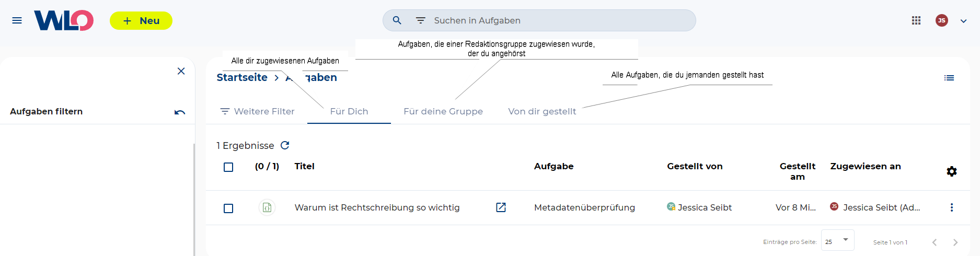The height and width of the screenshot is (256, 980).
Task: Toggle the select all checkbox
Action: (x=228, y=167)
